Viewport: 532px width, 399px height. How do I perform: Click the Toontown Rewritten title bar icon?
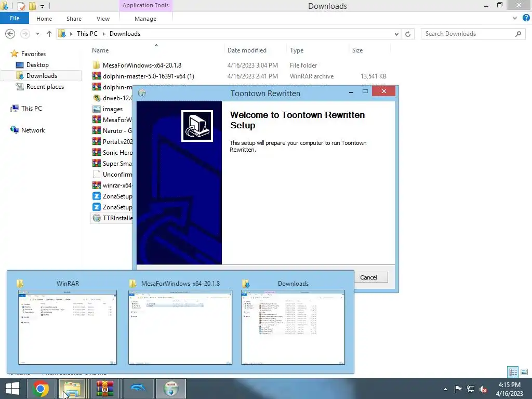pos(142,94)
